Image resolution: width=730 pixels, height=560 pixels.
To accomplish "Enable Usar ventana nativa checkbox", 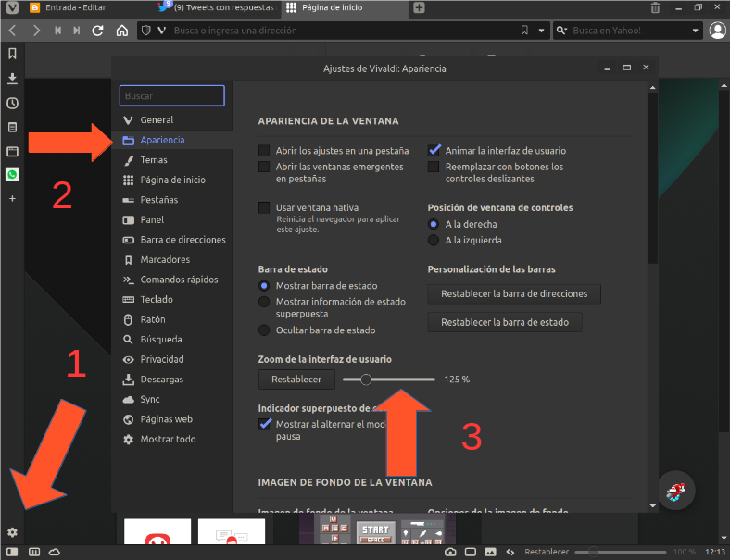I will point(264,207).
